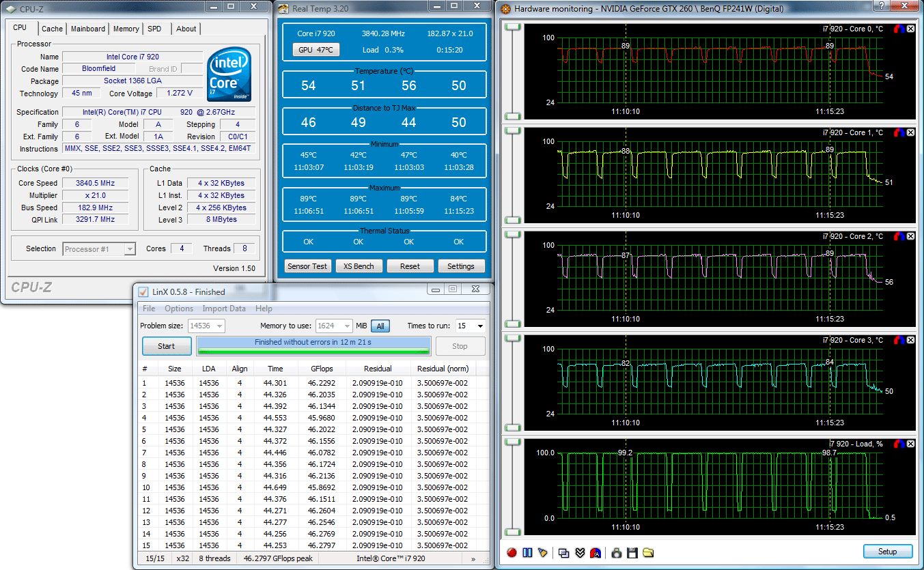Expand the Times to run dropdown
924x570 pixels.
coord(480,326)
